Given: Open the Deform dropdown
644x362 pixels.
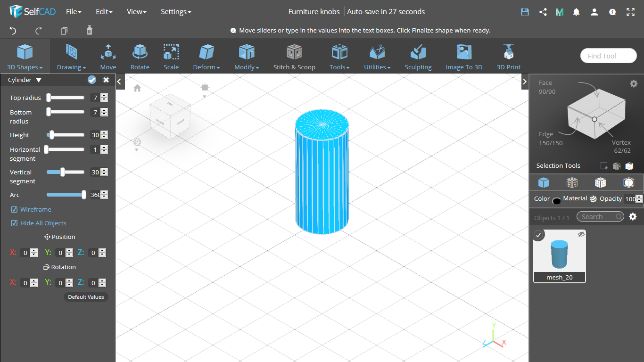Looking at the screenshot, I should coord(206,57).
